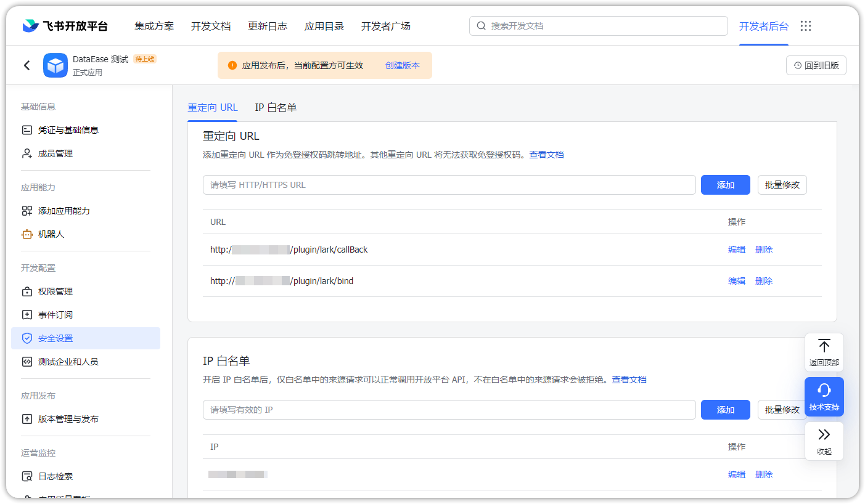The image size is (865, 504).
Task: Focus the 请填写有效的 IP input
Action: [449, 410]
